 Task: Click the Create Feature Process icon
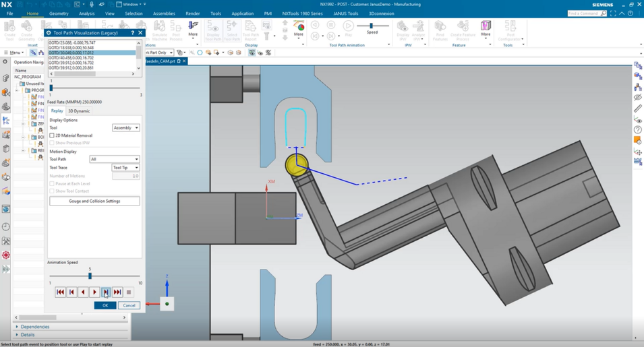click(463, 30)
